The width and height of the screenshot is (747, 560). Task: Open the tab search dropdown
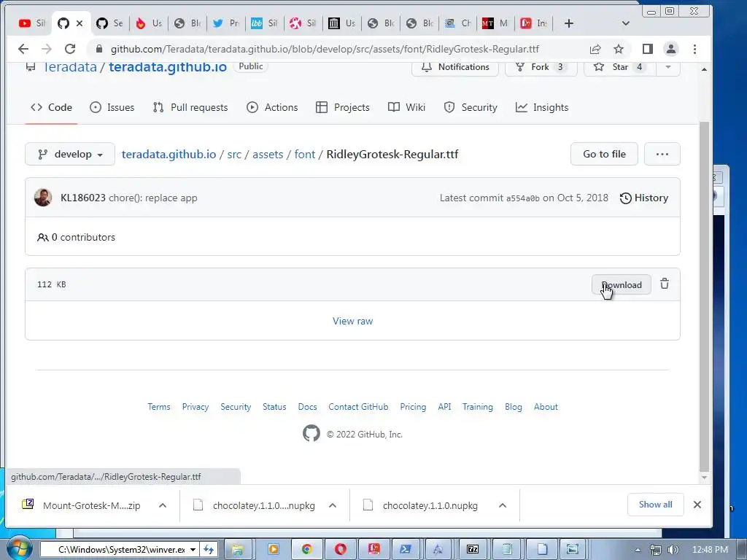coord(625,23)
